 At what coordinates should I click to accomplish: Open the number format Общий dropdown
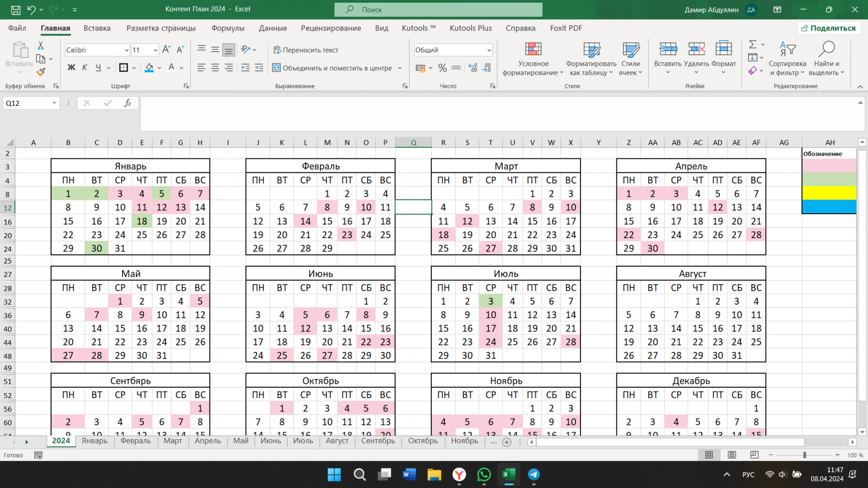[x=489, y=50]
